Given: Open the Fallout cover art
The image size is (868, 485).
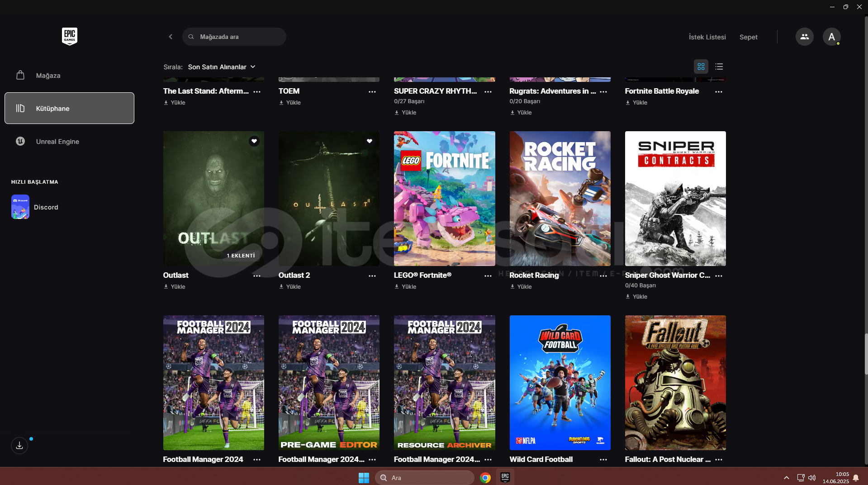Looking at the screenshot, I should coord(675,383).
